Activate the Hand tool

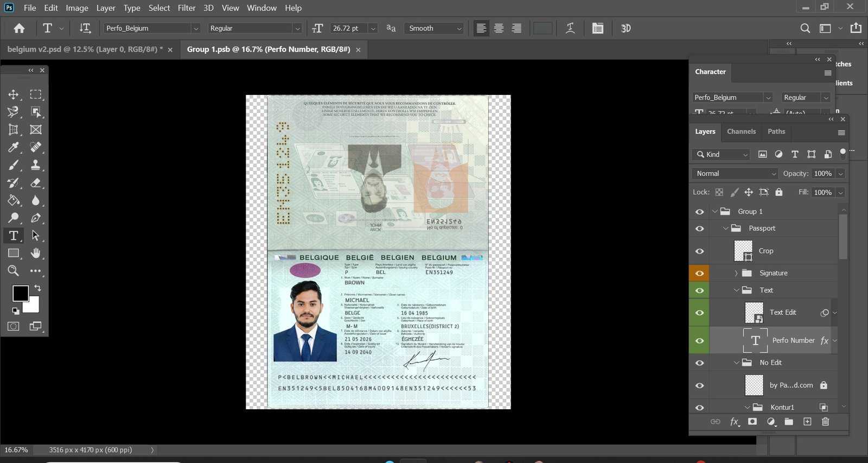coord(36,253)
